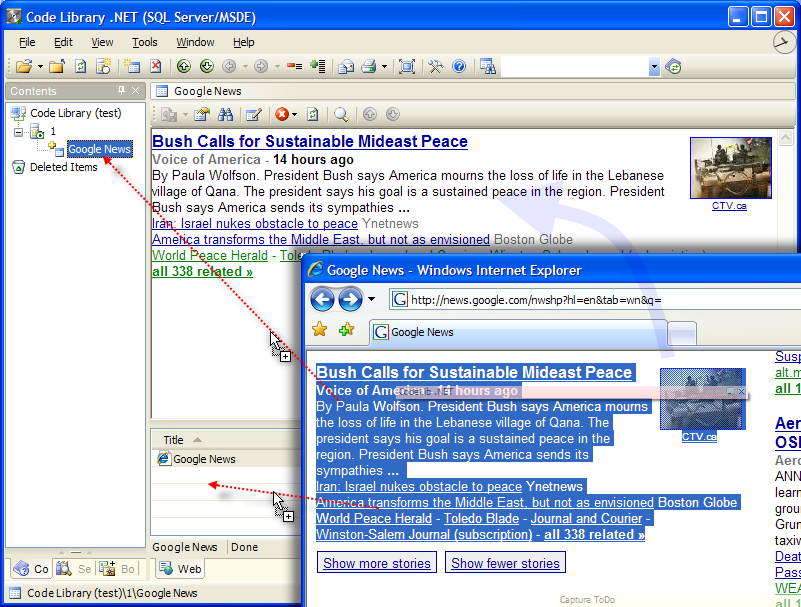Image resolution: width=801 pixels, height=607 pixels.
Task: Select the Code Library (test) root node
Action: coord(76,113)
